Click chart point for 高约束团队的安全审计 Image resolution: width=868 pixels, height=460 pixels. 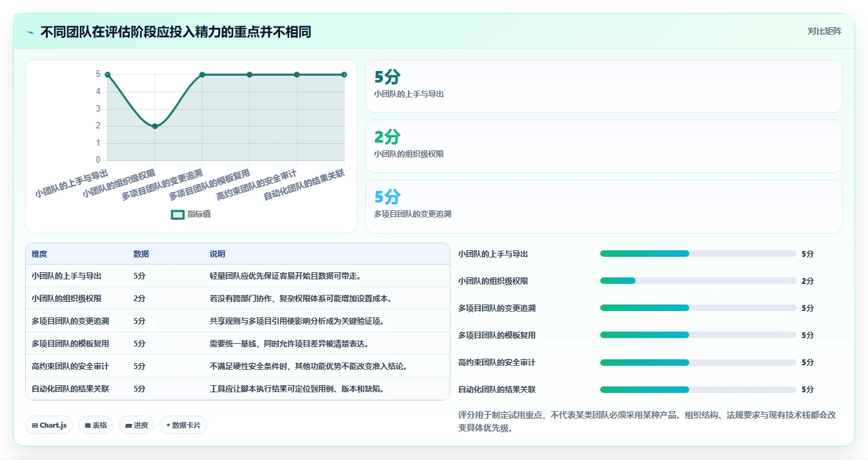[x=297, y=75]
